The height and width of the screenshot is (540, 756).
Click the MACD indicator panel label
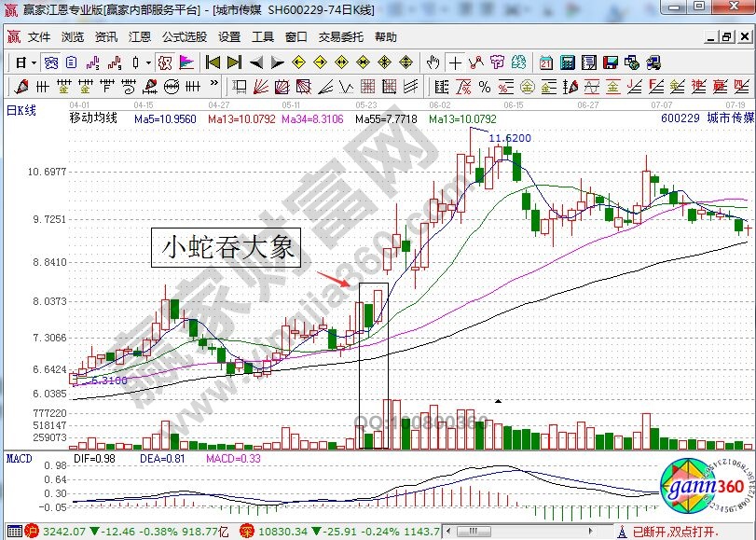(x=20, y=459)
